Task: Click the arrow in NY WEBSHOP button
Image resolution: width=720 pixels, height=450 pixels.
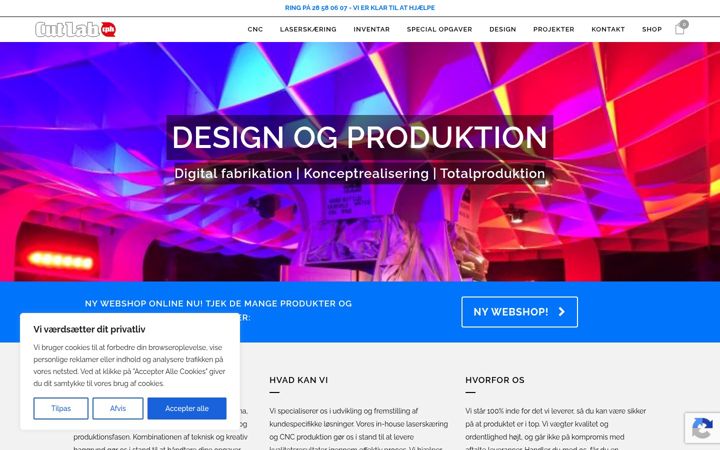Action: 562,312
